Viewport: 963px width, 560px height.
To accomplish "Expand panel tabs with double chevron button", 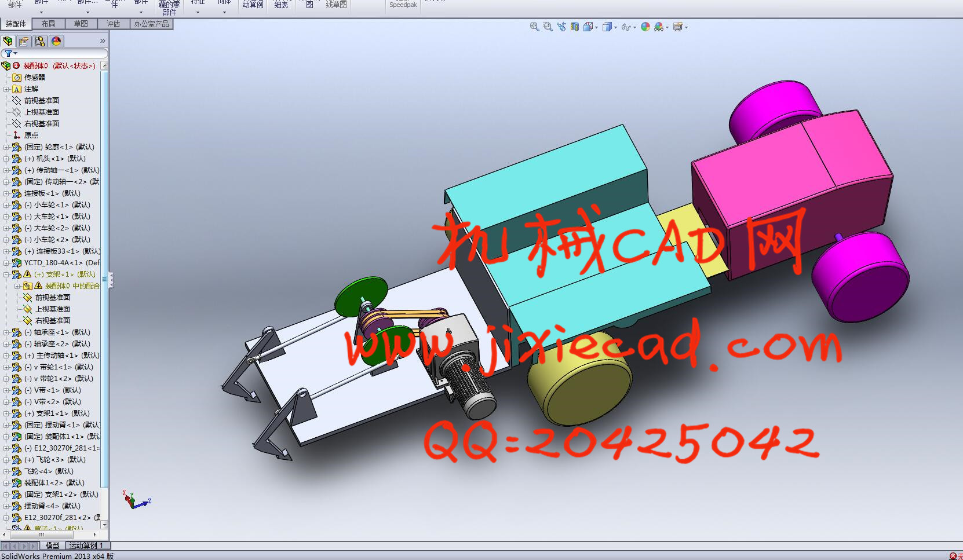I will [x=103, y=41].
